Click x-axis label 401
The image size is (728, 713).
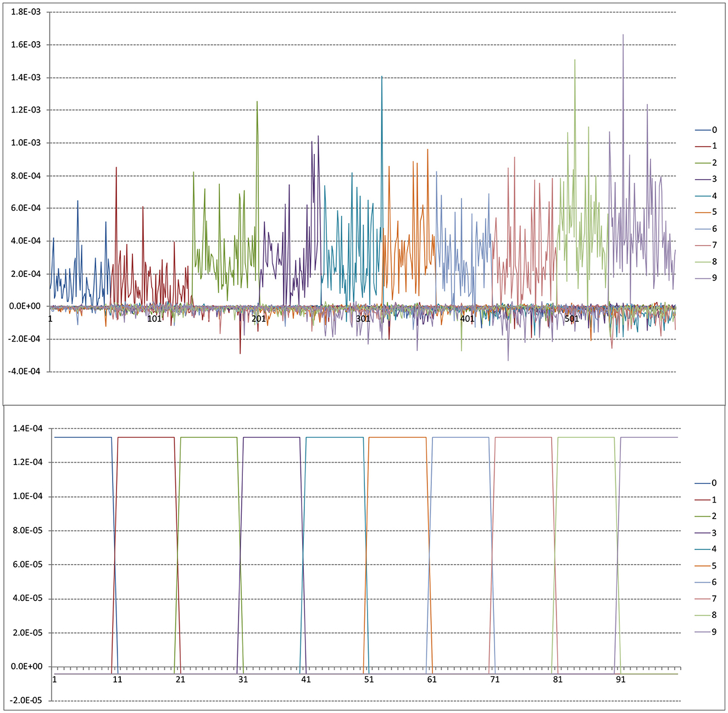coord(467,319)
